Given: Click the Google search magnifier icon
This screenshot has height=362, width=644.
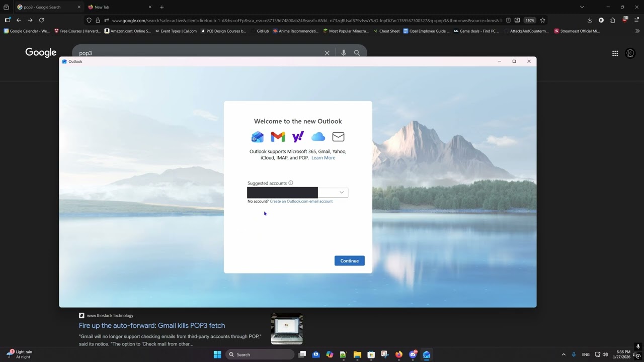Looking at the screenshot, I should [357, 53].
